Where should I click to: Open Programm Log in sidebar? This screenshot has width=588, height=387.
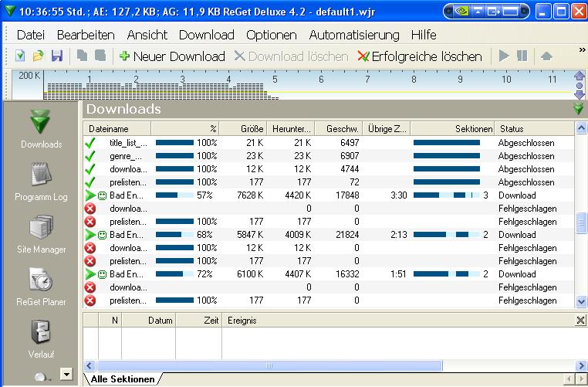pyautogui.click(x=41, y=182)
